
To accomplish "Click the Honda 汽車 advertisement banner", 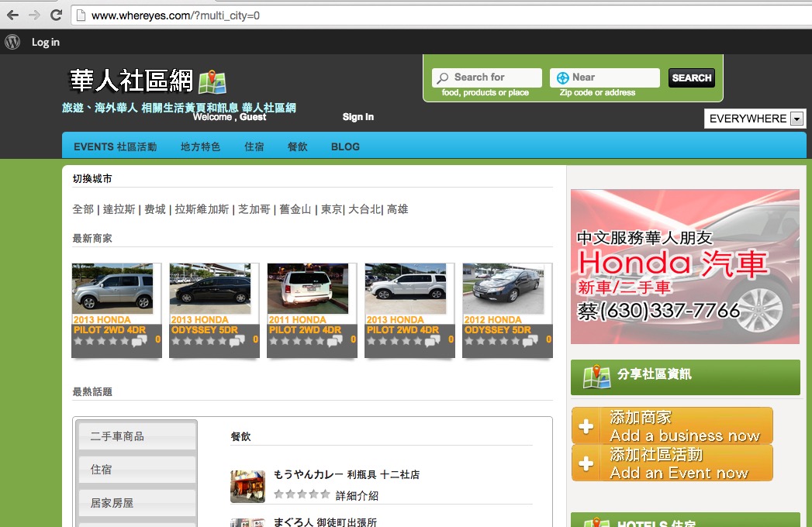I will [685, 267].
